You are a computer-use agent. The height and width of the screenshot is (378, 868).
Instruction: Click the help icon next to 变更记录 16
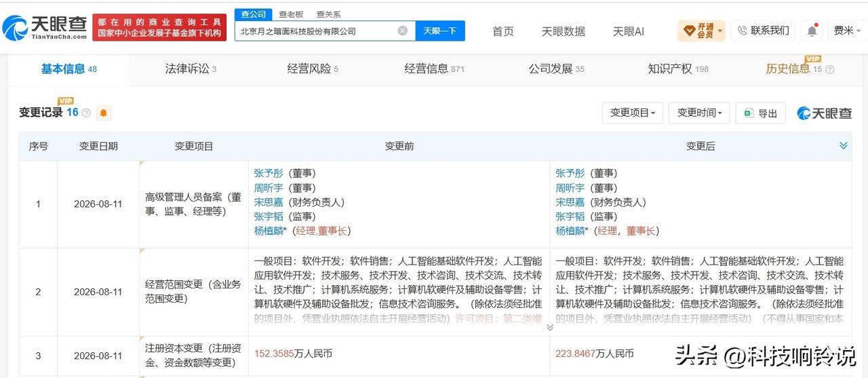(86, 113)
